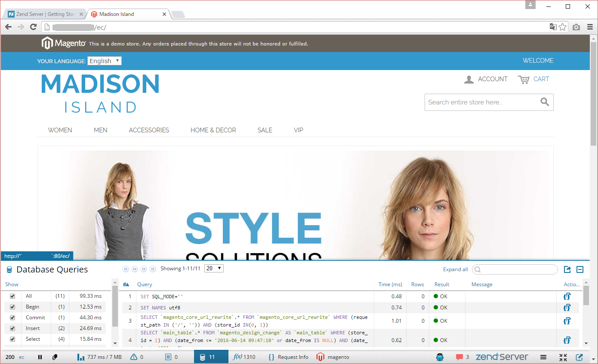Open the errors and warnings triangle icon
Viewport: 598px width, 364px height.
(x=134, y=357)
